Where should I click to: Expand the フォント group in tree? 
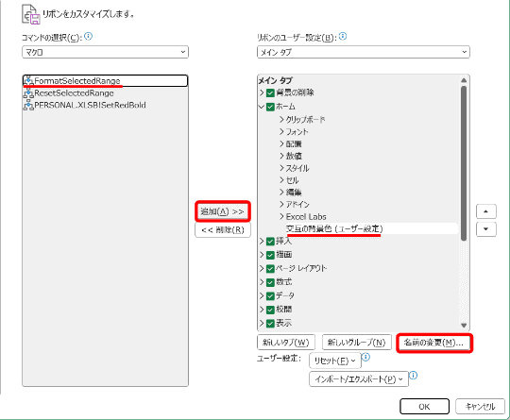click(281, 131)
